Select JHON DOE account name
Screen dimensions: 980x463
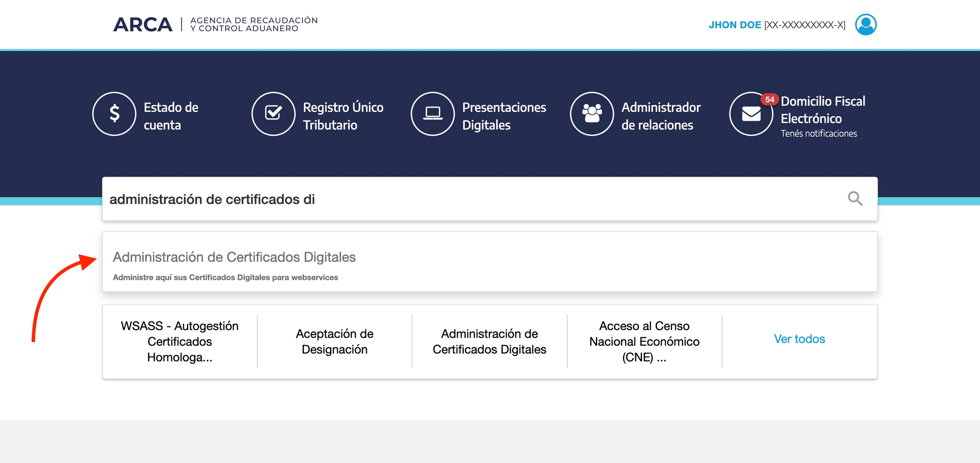[735, 24]
